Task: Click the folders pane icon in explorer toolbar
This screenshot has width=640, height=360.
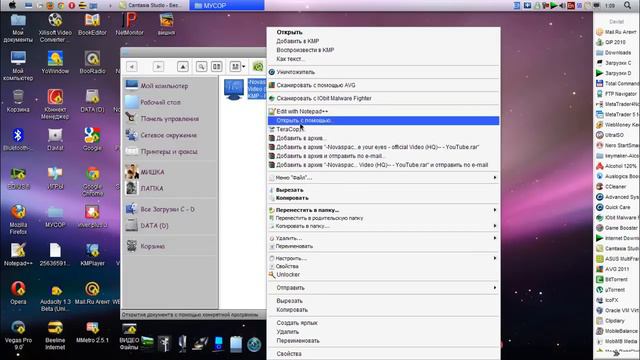Action: 216,66
